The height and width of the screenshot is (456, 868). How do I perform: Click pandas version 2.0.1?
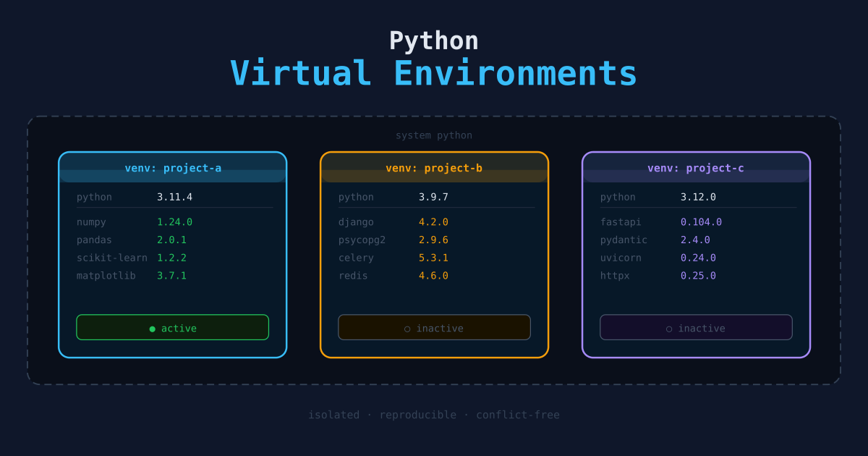[x=171, y=240]
